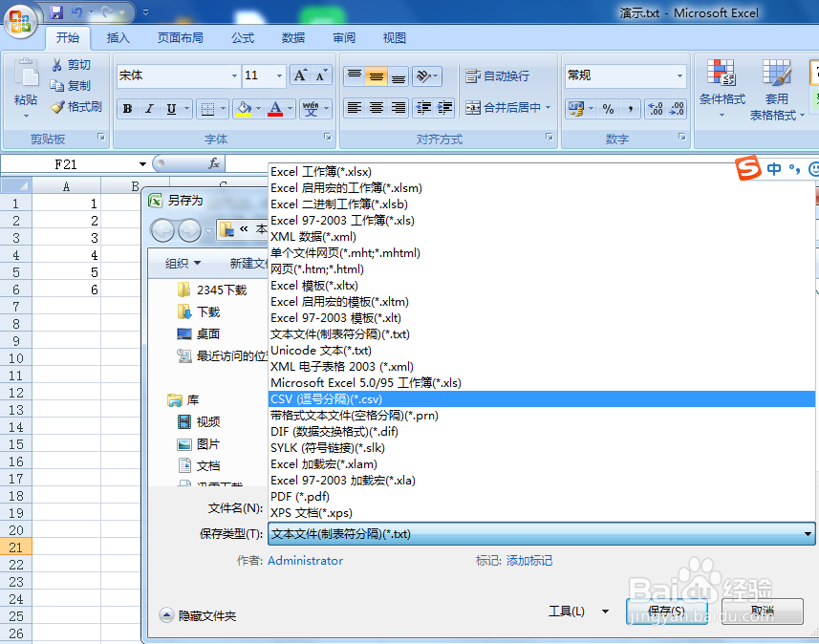Screen dimensions: 819x644
Task: Click the Copy (复制) icon
Action: pyautogui.click(x=56, y=85)
